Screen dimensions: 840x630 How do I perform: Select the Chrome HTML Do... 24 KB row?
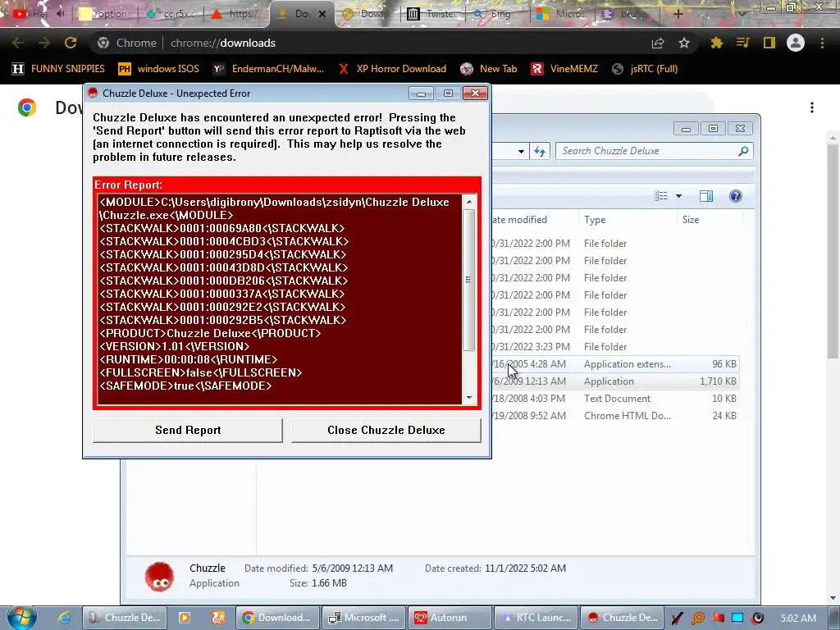[x=615, y=416]
